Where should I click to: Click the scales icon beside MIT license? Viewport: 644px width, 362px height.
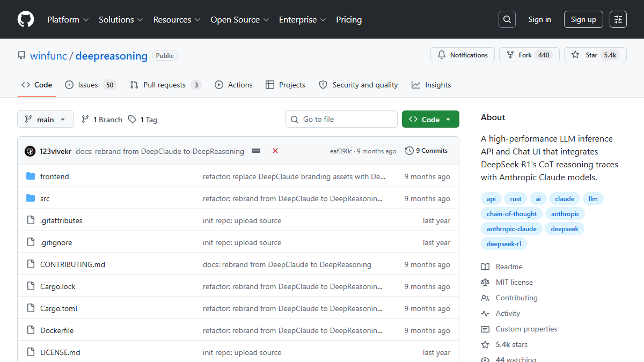[485, 282]
